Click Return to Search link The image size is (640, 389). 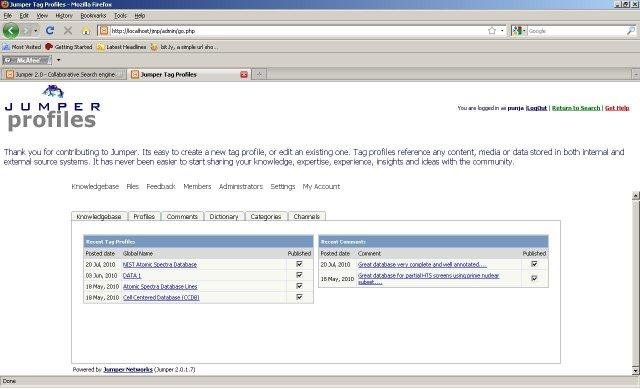576,108
